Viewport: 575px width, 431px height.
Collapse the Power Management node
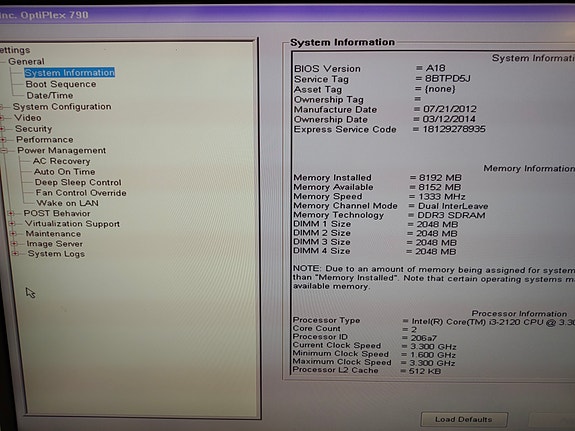click(x=4, y=150)
